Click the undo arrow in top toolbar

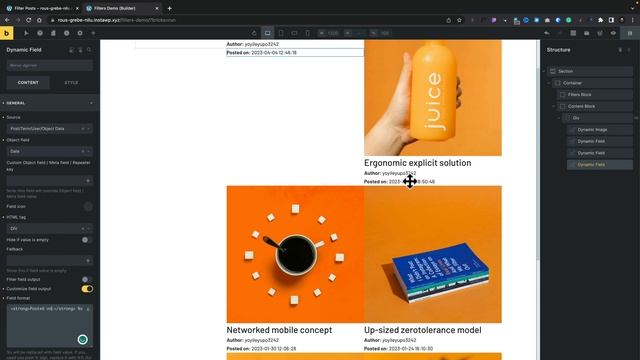coord(547,33)
